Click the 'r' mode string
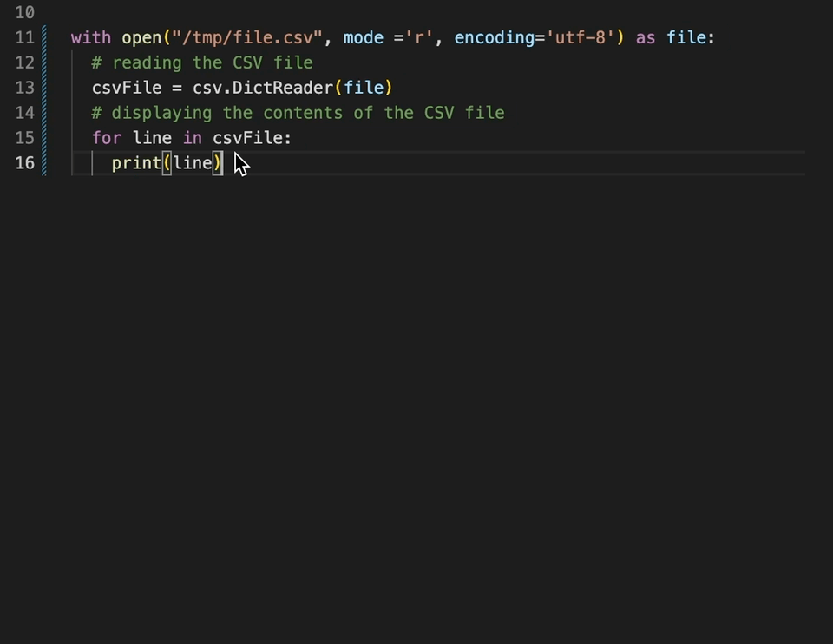Screen dimensions: 833x644 [x=418, y=37]
